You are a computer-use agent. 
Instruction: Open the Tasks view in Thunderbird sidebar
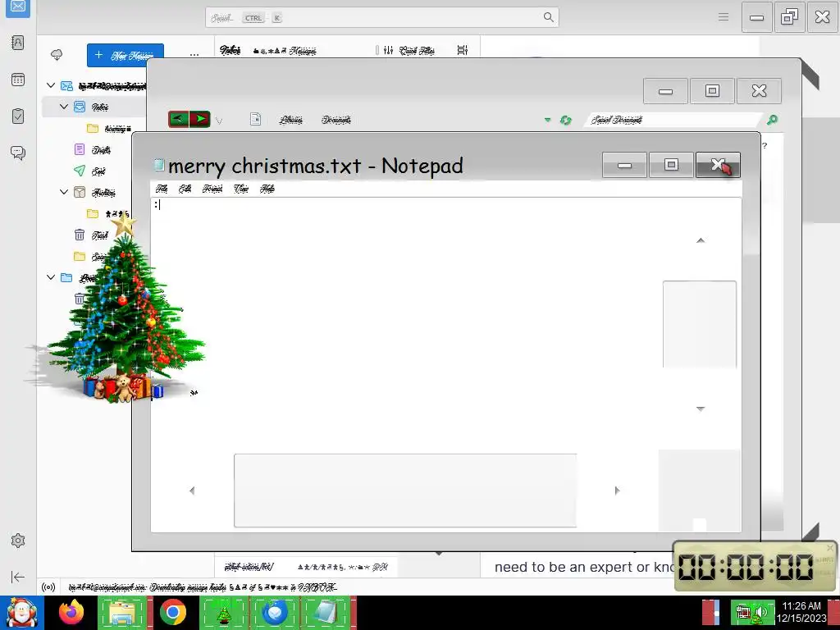tap(18, 116)
